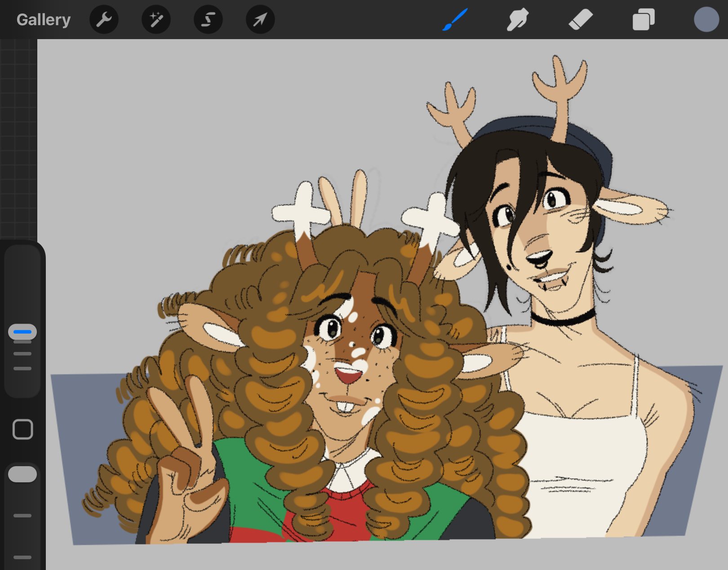The height and width of the screenshot is (570, 728).
Task: Open the active color swatch picker
Action: pos(706,20)
